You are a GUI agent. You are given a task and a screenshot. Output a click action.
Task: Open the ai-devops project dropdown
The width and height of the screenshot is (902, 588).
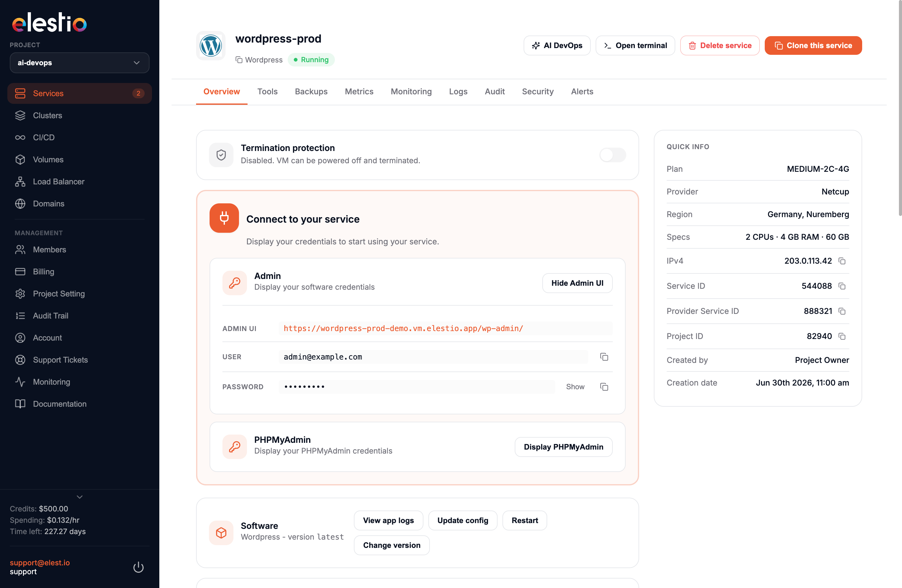pos(80,63)
